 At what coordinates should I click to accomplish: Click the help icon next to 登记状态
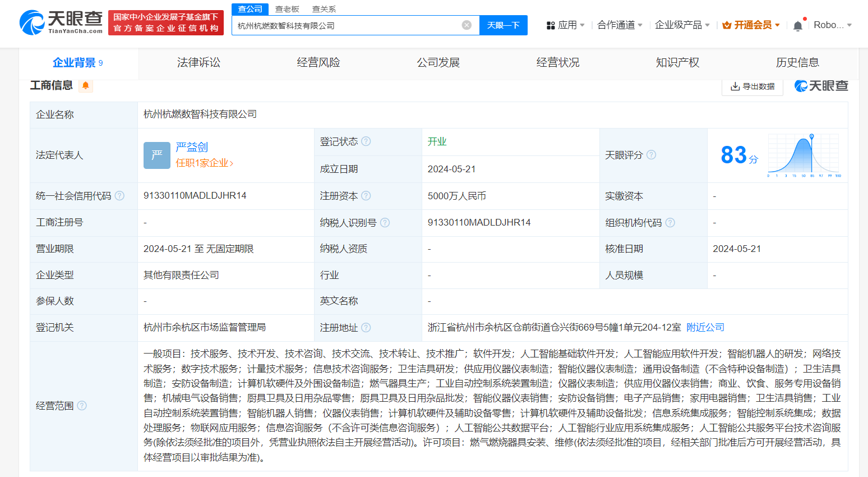(x=366, y=141)
